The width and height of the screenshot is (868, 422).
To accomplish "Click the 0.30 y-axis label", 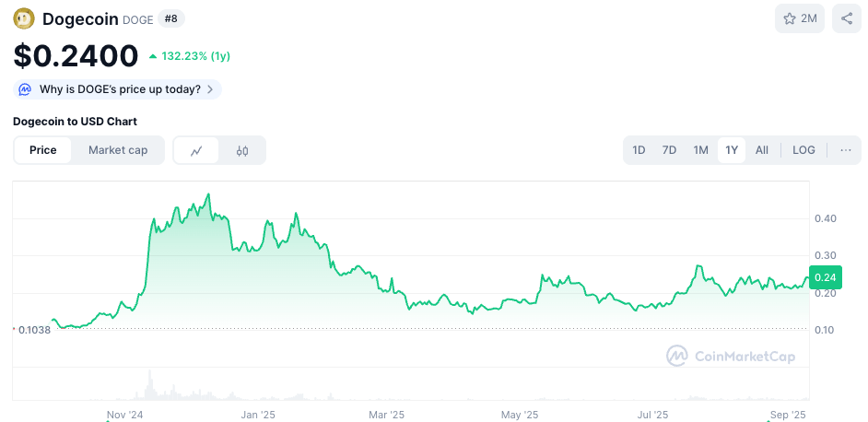I will click(x=826, y=256).
